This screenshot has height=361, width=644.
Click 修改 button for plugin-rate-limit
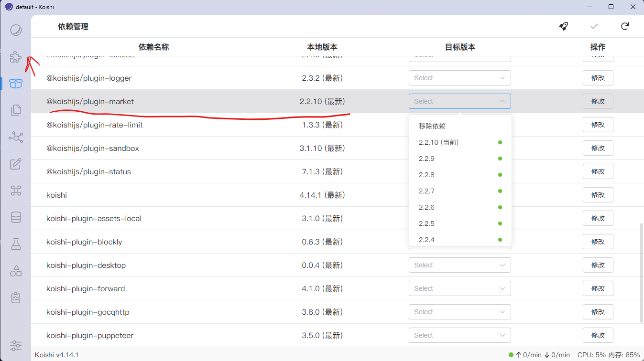pos(598,125)
